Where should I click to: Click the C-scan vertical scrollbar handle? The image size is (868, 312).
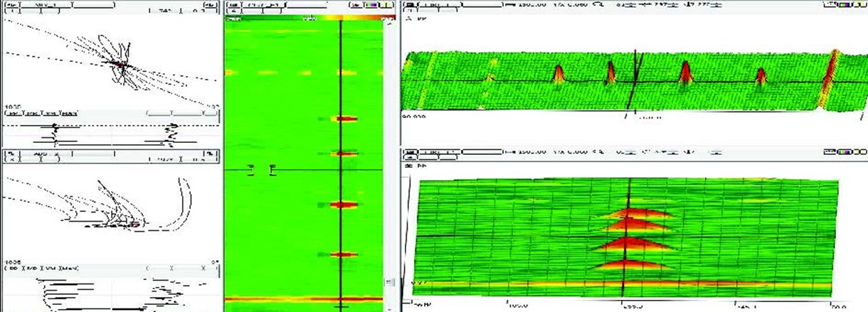tap(388, 282)
